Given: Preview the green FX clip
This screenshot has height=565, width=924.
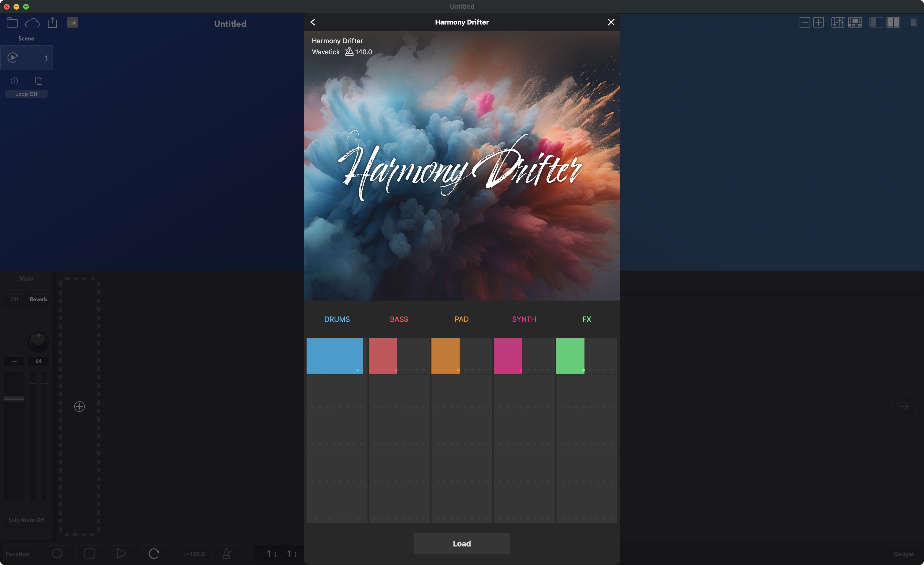Looking at the screenshot, I should [x=570, y=356].
